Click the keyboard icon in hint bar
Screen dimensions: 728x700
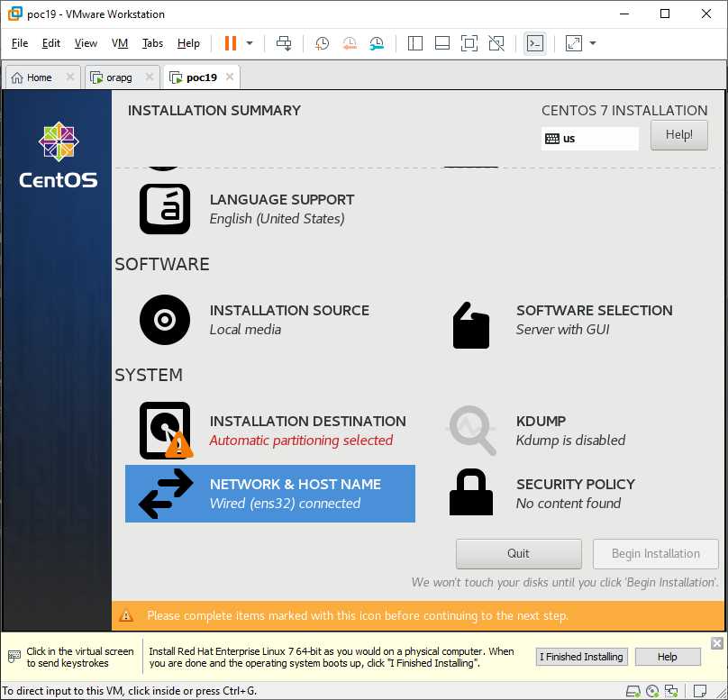pos(14,656)
